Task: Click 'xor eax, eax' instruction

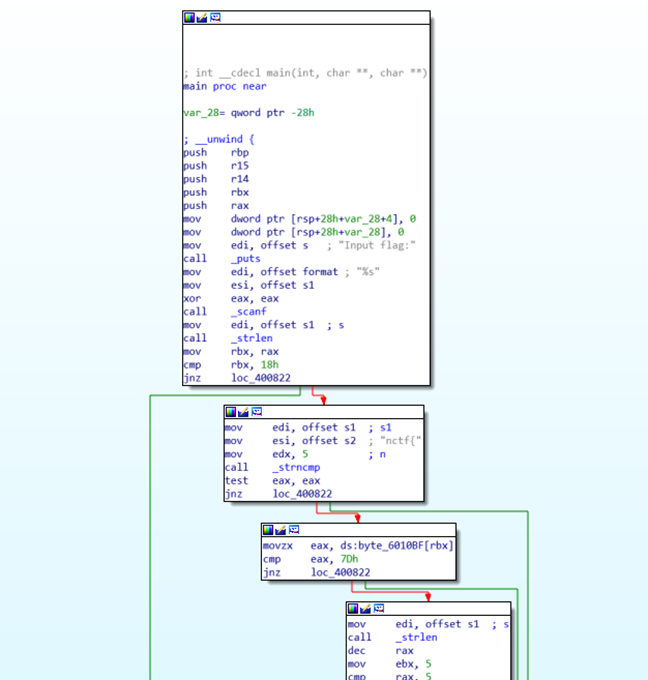Action: [x=231, y=298]
